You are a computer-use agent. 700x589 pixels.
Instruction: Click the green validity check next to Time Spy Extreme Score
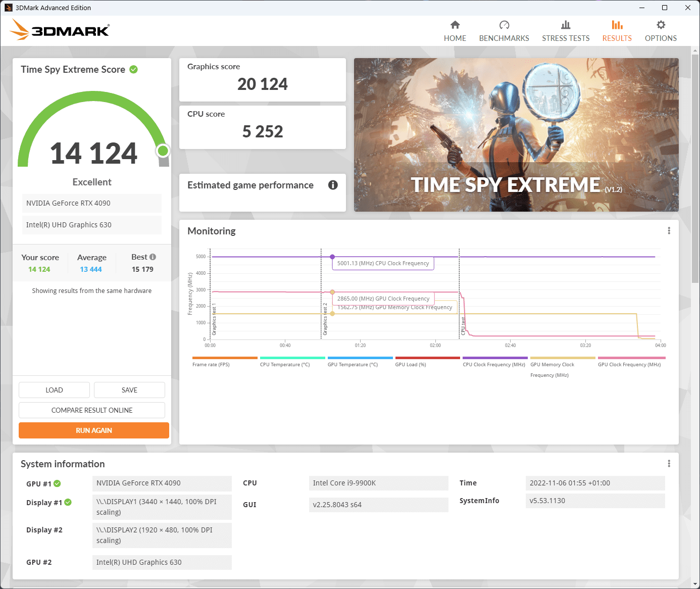coord(133,69)
